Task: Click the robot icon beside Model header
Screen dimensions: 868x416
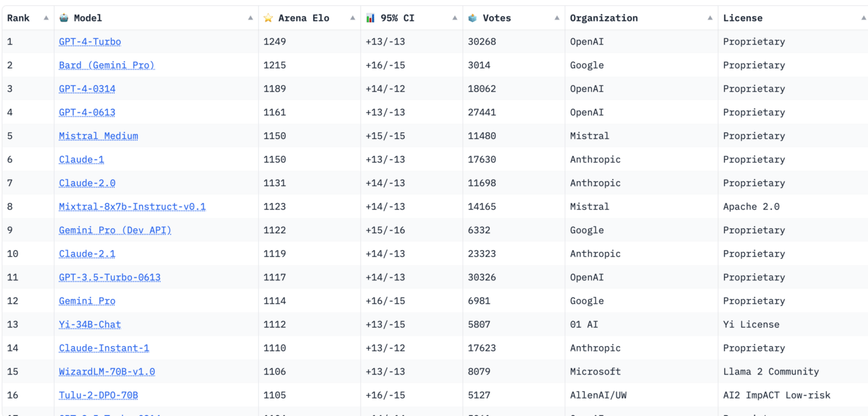Action: pos(64,18)
